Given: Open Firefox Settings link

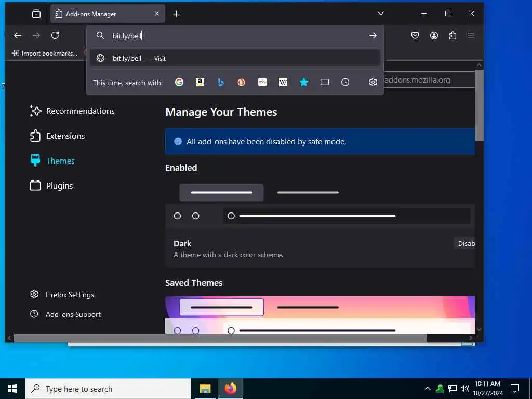Looking at the screenshot, I should 62,295.
